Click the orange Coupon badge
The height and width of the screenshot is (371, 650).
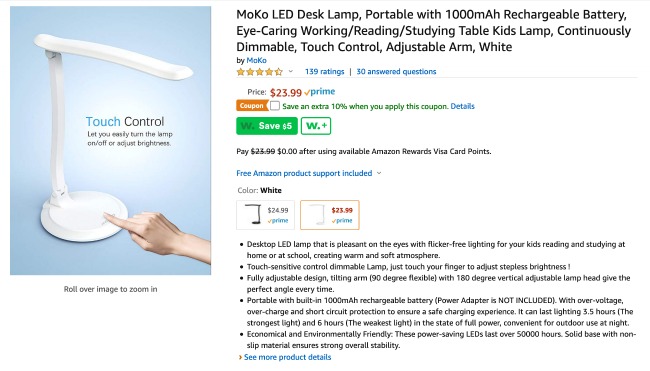[252, 106]
